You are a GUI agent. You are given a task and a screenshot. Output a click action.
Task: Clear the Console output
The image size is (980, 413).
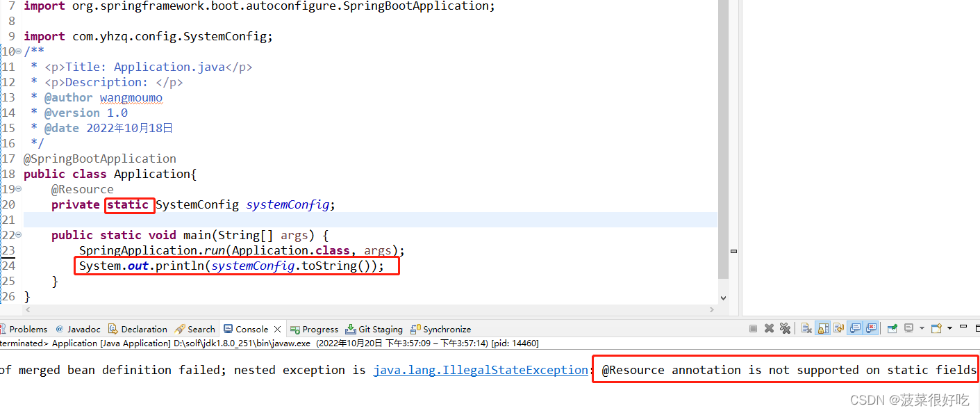[x=805, y=327]
